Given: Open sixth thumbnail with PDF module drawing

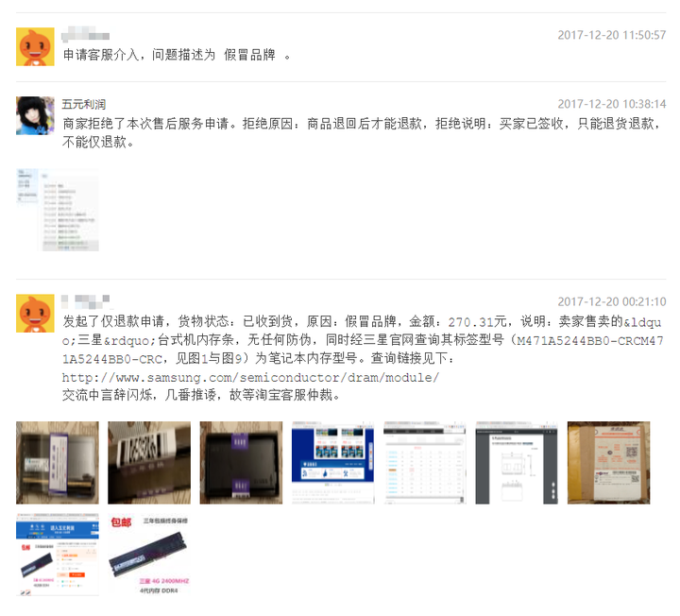Looking at the screenshot, I should [x=517, y=462].
